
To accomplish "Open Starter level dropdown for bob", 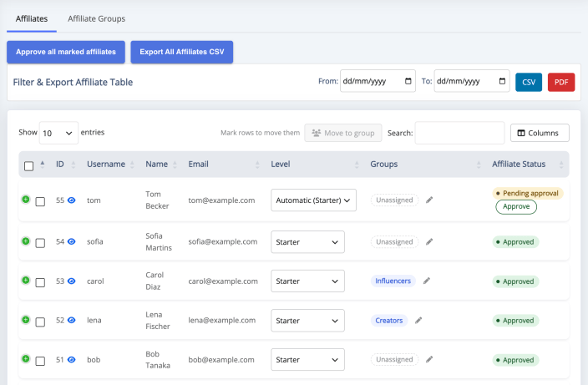I will [307, 359].
